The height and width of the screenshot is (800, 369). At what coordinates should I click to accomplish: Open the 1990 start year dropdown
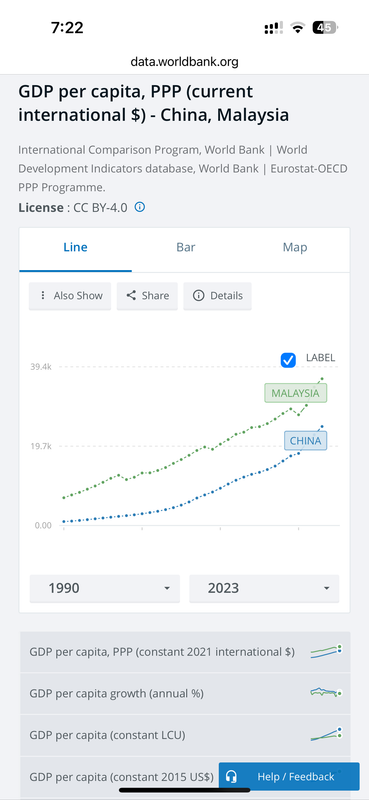pos(105,588)
